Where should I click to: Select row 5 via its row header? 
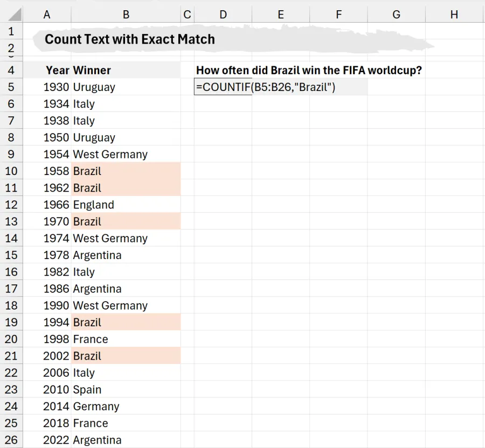pyautogui.click(x=11, y=87)
